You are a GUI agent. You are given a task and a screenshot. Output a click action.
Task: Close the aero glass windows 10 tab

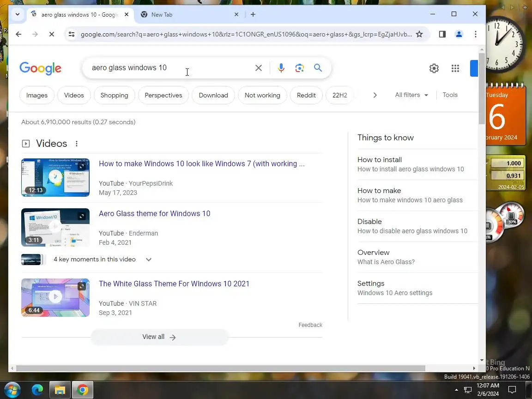[x=127, y=14]
